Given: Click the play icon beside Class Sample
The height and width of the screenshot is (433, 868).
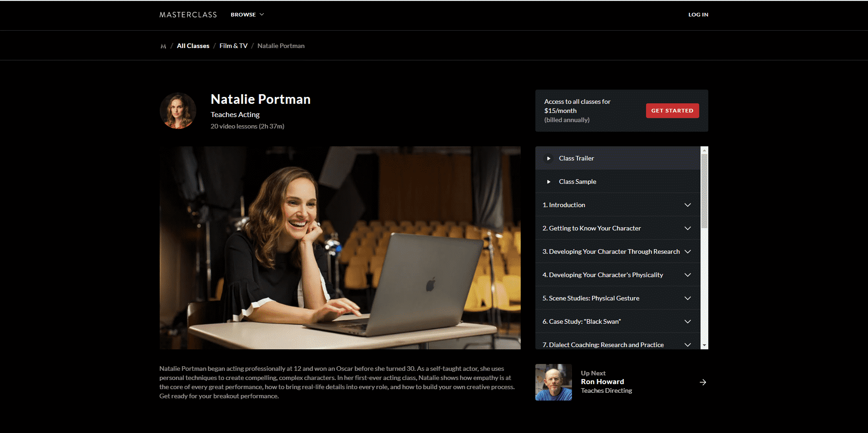Looking at the screenshot, I should pos(549,182).
